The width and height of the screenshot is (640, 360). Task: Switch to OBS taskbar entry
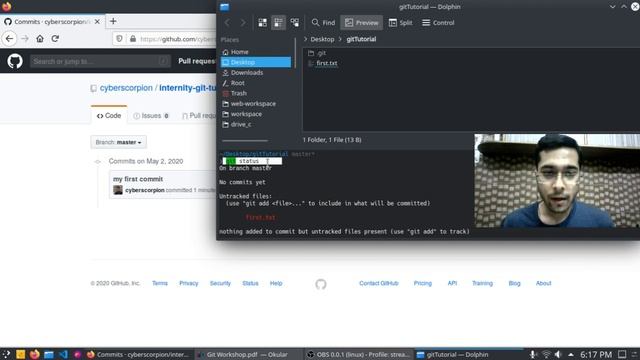click(x=358, y=354)
